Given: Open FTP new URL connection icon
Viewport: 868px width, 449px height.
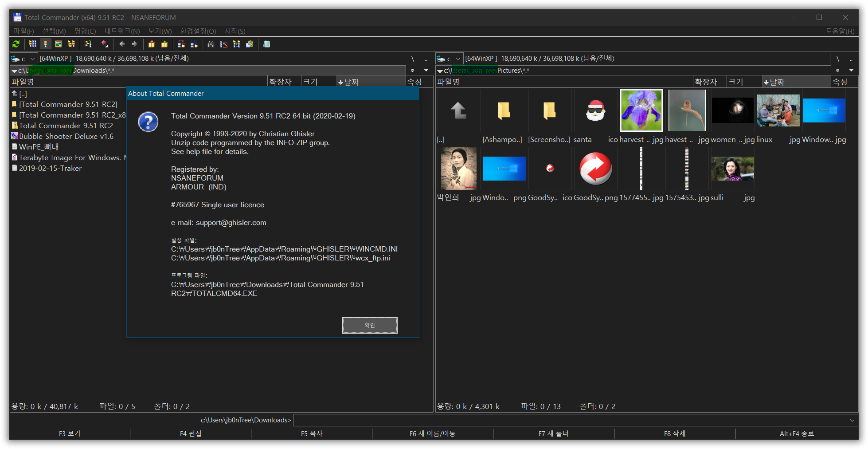Looking at the screenshot, I should 194,44.
